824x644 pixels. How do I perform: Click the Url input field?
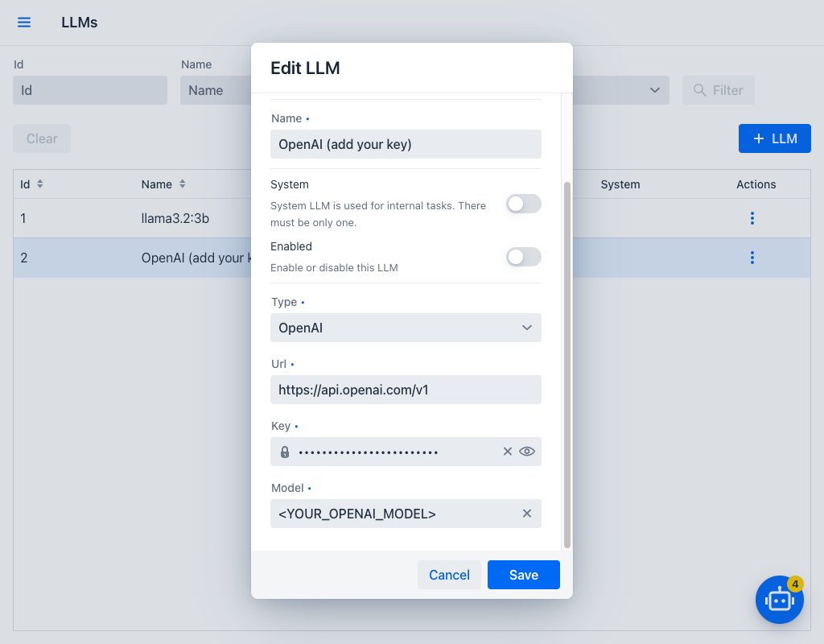click(x=406, y=390)
